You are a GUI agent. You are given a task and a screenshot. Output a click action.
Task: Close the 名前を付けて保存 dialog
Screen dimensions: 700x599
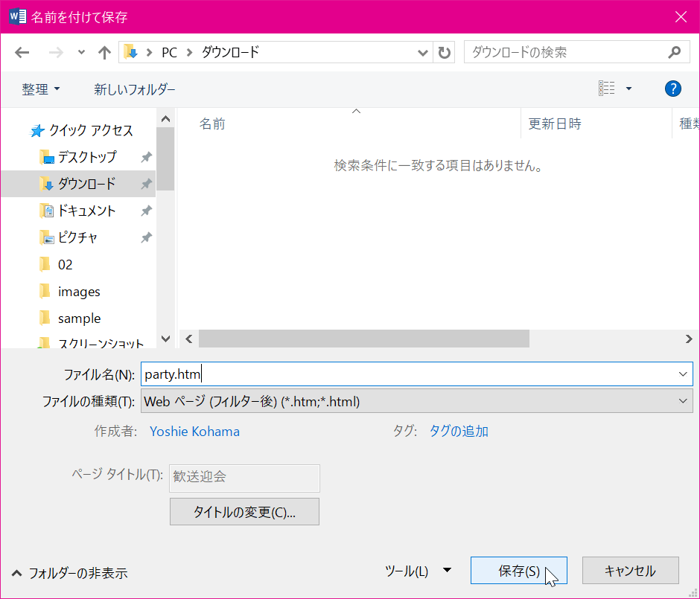coord(681,17)
